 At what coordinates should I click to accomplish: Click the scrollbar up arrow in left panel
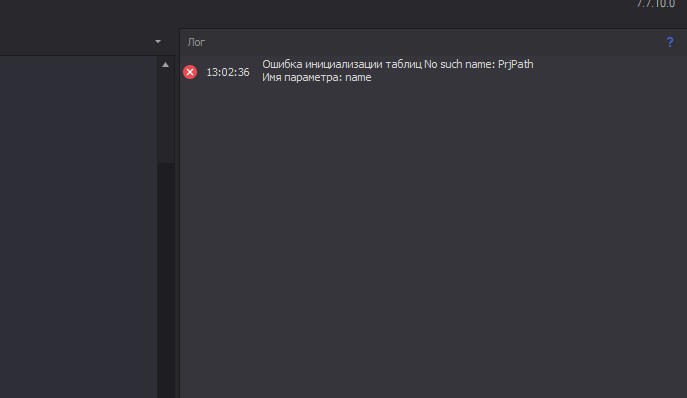tap(166, 65)
